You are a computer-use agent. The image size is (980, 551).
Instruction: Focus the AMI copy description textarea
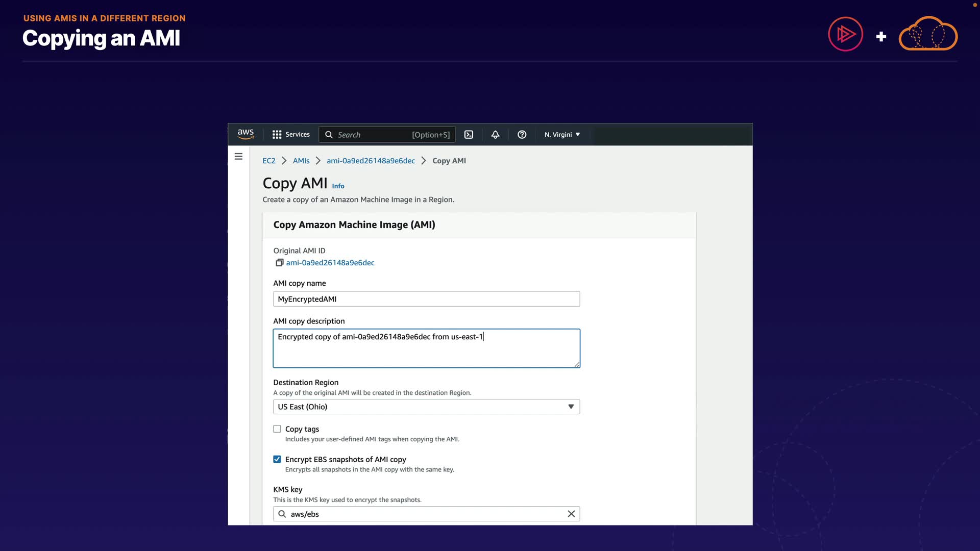coord(426,348)
